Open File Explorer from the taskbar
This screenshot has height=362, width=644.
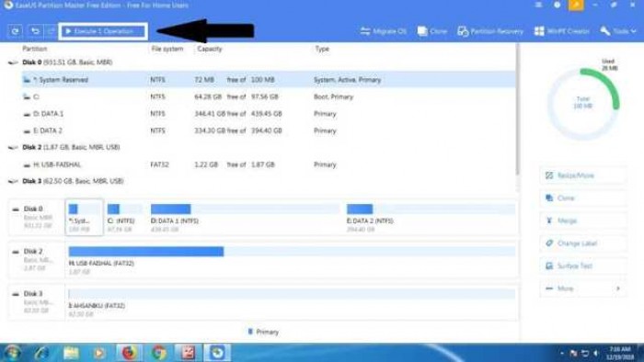coord(71,353)
